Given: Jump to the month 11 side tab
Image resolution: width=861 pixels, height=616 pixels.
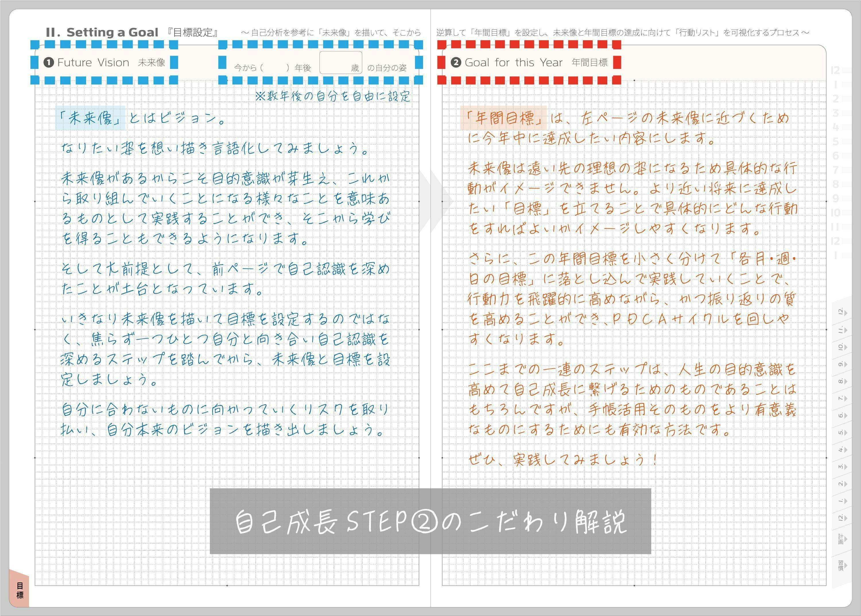Looking at the screenshot, I should (842, 330).
